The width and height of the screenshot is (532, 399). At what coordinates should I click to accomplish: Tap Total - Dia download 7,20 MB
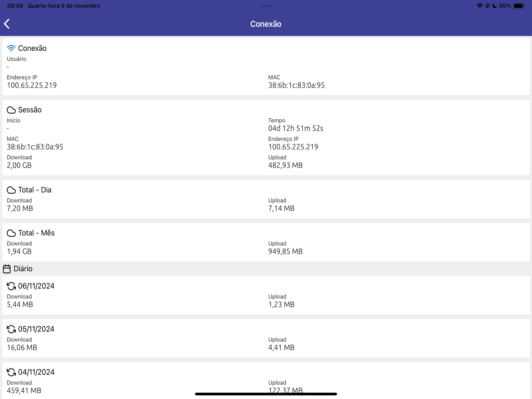tap(20, 208)
